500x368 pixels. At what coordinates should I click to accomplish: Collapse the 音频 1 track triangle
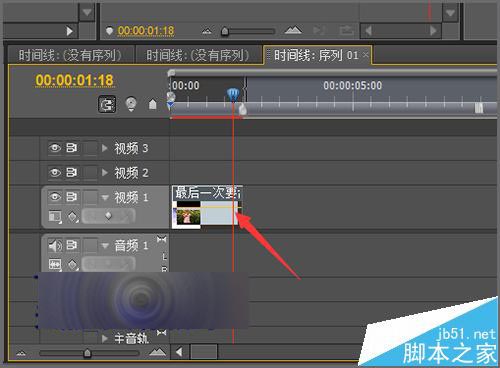pyautogui.click(x=105, y=246)
